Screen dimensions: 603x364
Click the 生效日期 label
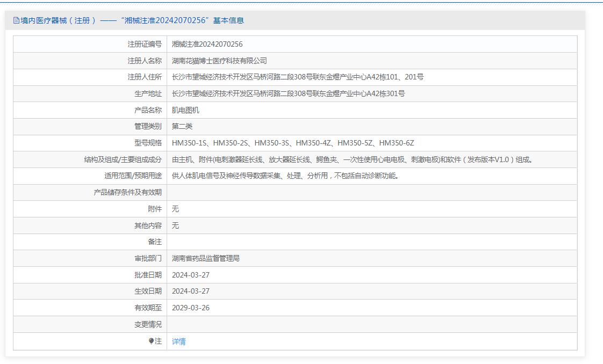click(x=148, y=291)
